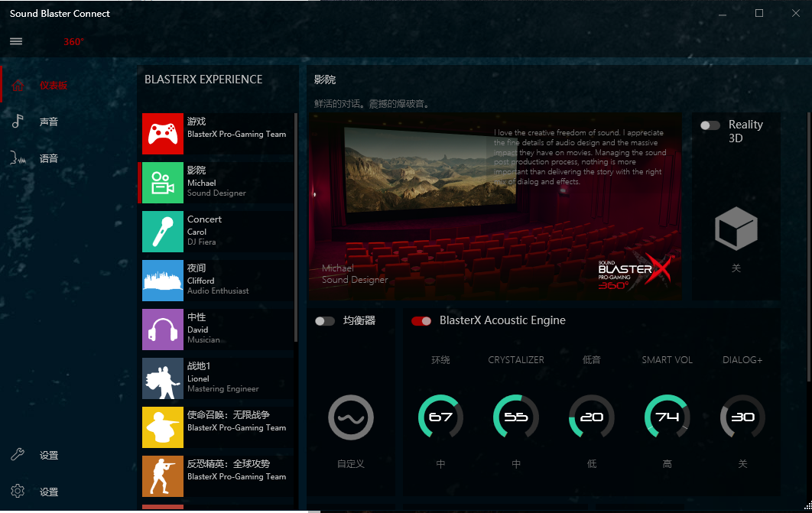Adjust the SMART VOL dial at 74
Image resolution: width=812 pixels, height=513 pixels.
667,417
